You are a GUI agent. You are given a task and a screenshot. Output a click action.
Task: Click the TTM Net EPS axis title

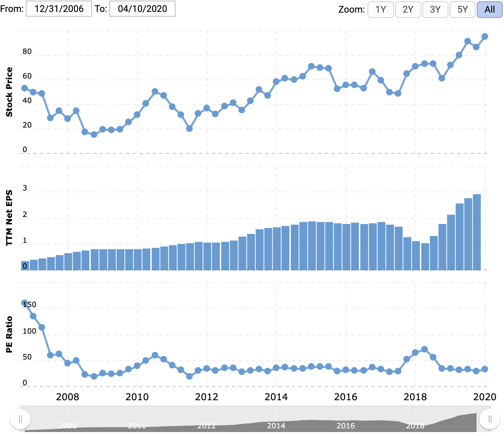click(x=9, y=218)
